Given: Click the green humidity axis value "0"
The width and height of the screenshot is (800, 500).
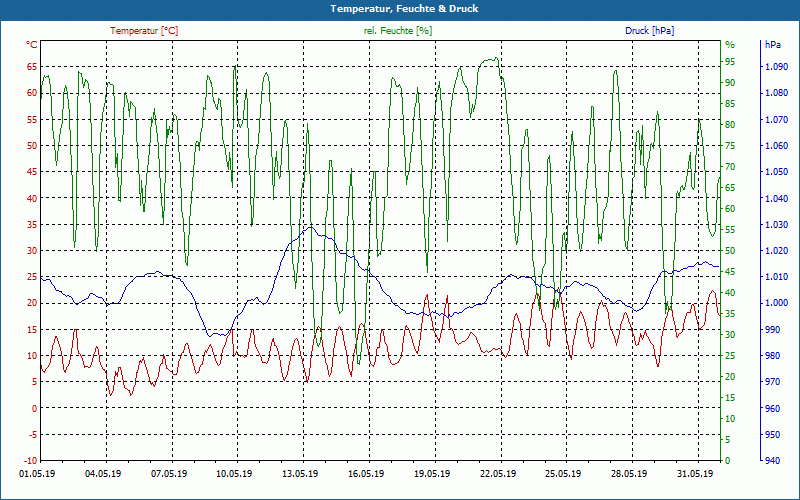Looking at the screenshot, I should click(x=728, y=461).
